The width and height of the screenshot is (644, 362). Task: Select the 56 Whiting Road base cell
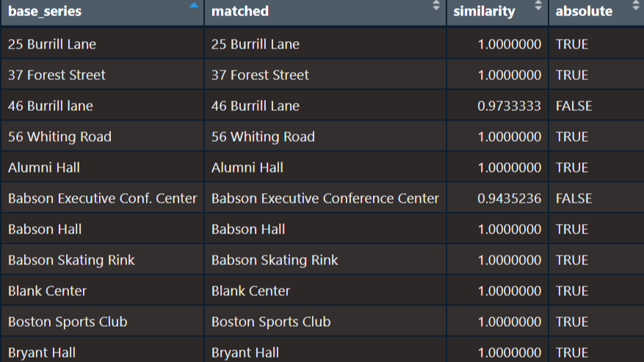103,137
